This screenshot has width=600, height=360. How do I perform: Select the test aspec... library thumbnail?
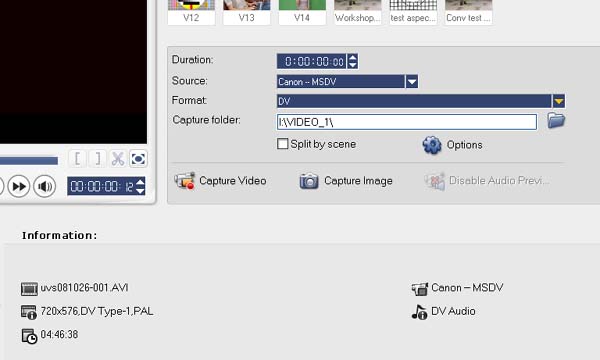coord(413,12)
